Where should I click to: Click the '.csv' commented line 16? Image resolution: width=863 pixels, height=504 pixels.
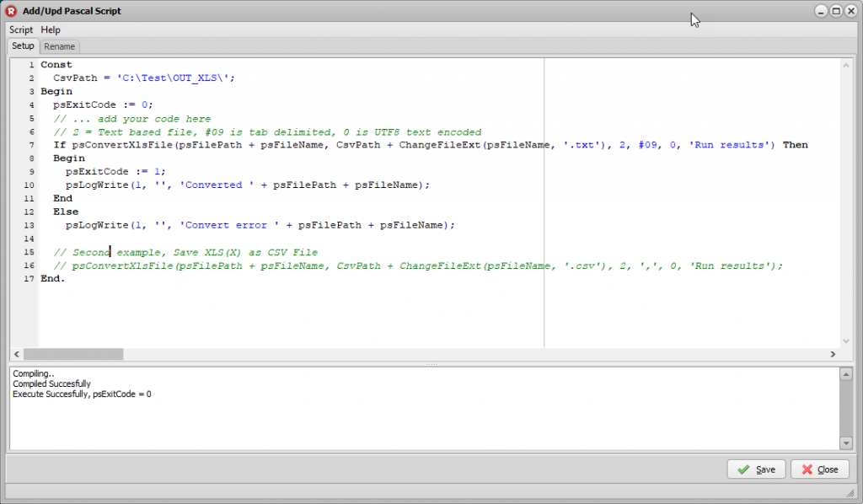pyautogui.click(x=418, y=266)
